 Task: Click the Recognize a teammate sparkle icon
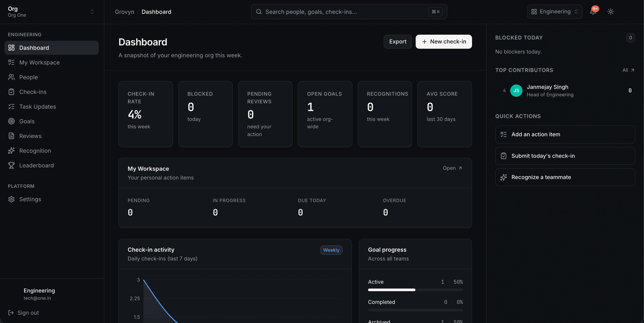point(503,177)
